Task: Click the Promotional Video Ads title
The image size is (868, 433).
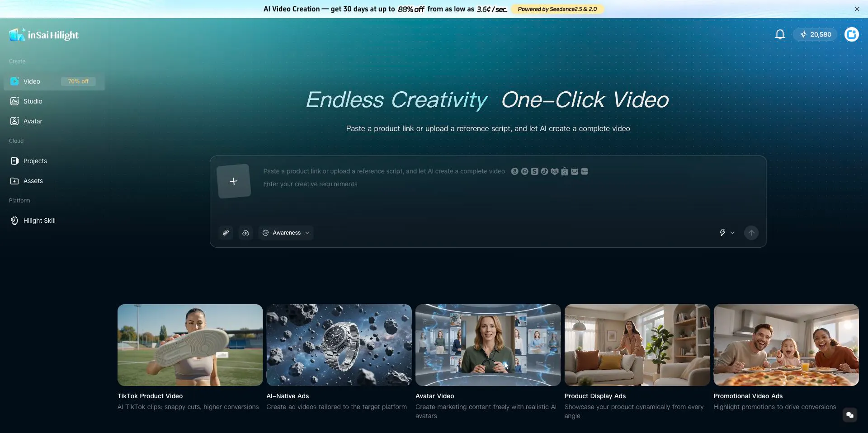Action: click(x=748, y=396)
